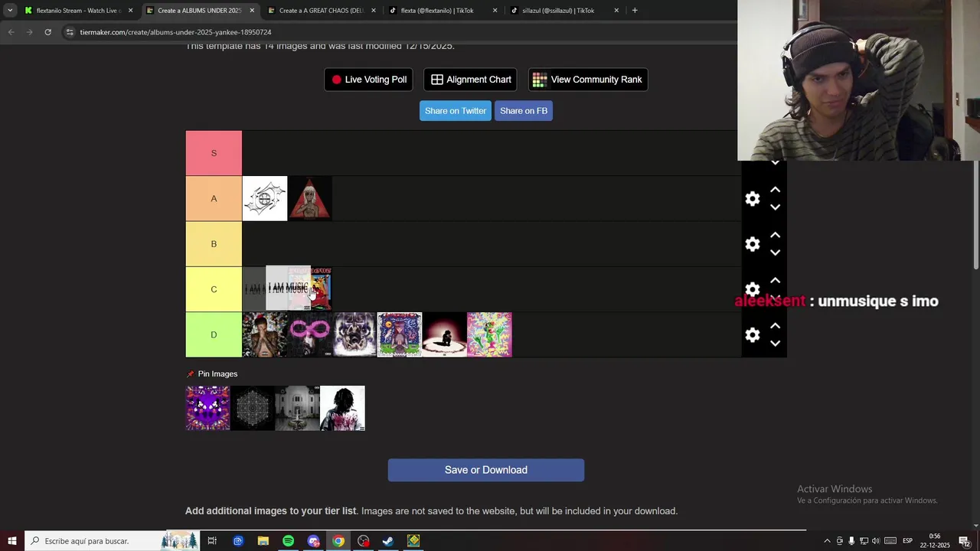Viewport: 980px width, 551px height.
Task: Open Chrome tab search dropdown arrow
Action: tap(10, 11)
